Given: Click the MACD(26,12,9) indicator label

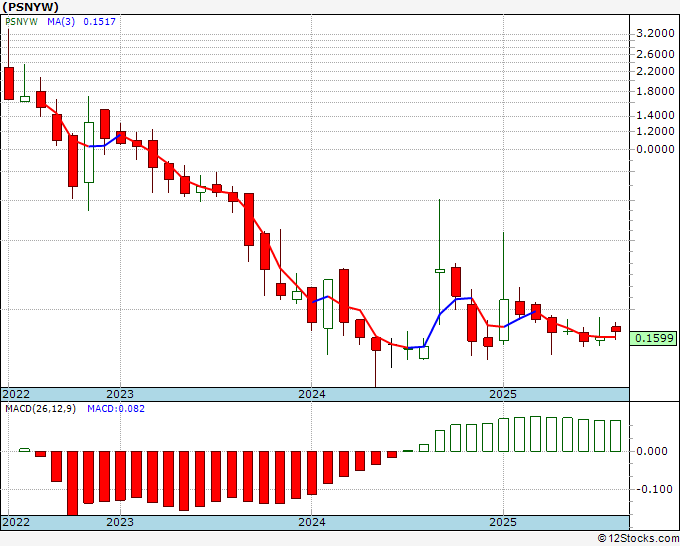Looking at the screenshot, I should click(40, 409).
